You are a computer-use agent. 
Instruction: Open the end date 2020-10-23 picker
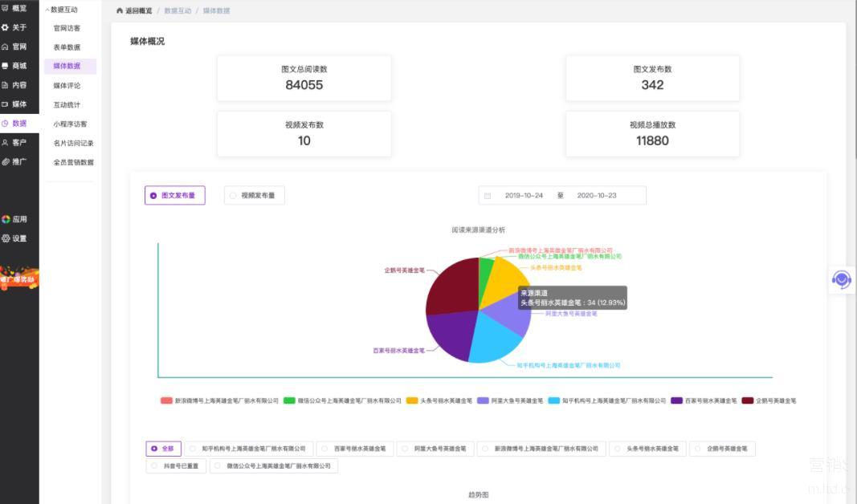596,196
